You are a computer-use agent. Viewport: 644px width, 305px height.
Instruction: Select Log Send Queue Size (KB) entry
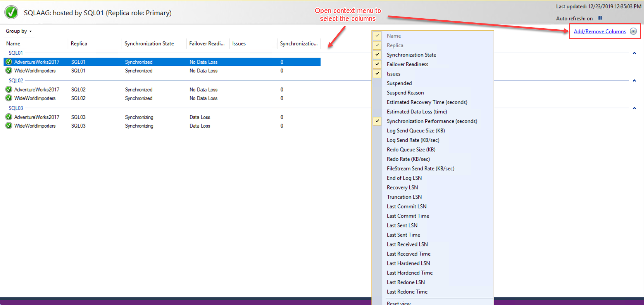[416, 131]
